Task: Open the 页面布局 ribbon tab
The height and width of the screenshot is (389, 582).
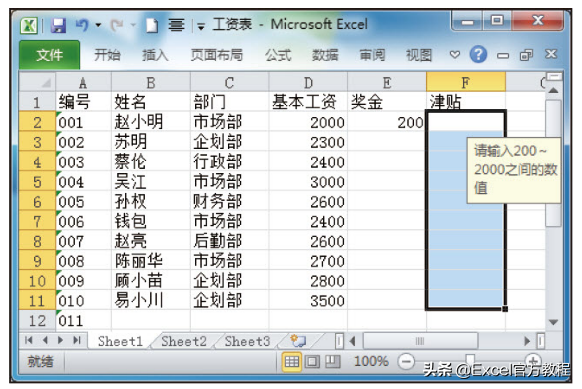Action: point(217,55)
